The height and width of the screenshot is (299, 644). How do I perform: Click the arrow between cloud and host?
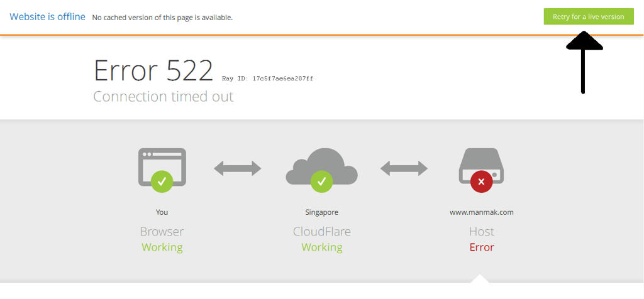(404, 168)
